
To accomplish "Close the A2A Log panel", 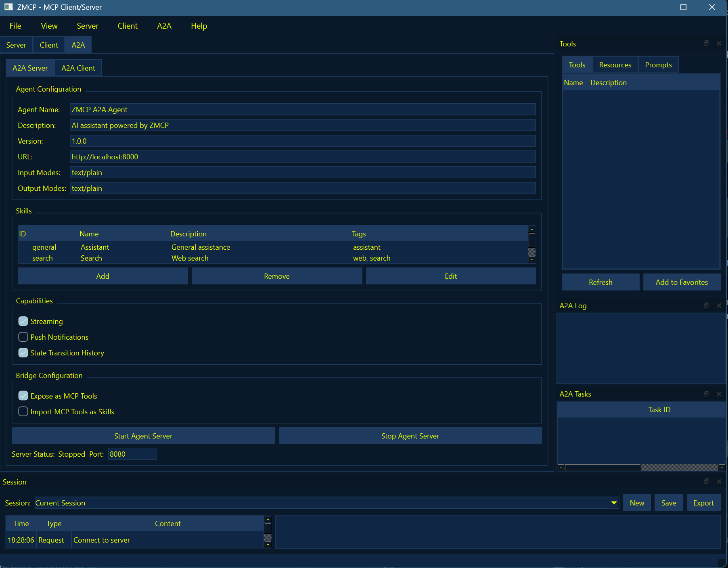I will [719, 305].
